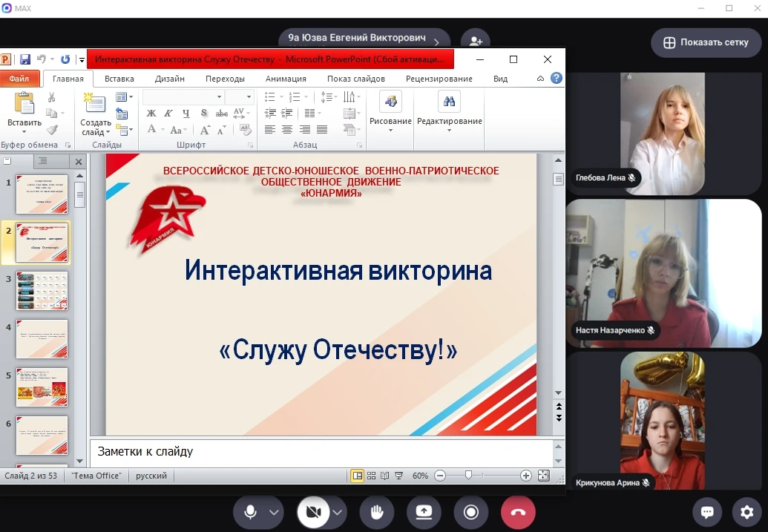Collapse the ribbon with the caret icon

pos(540,79)
